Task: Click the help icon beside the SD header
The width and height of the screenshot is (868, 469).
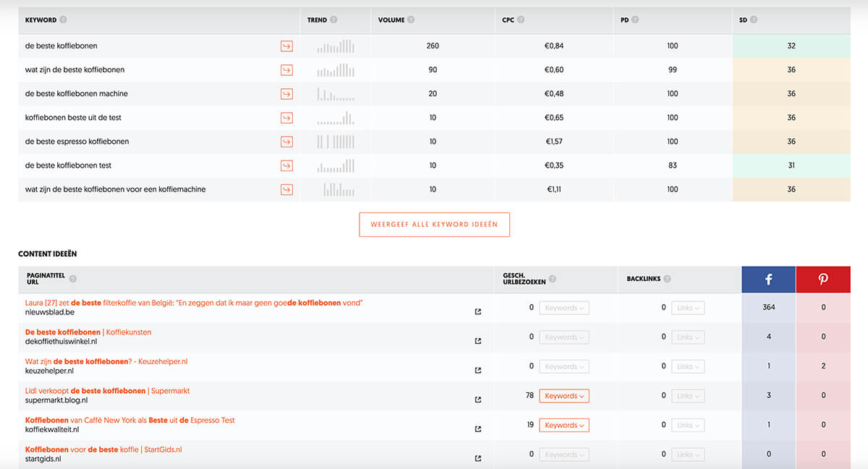Action: [754, 20]
